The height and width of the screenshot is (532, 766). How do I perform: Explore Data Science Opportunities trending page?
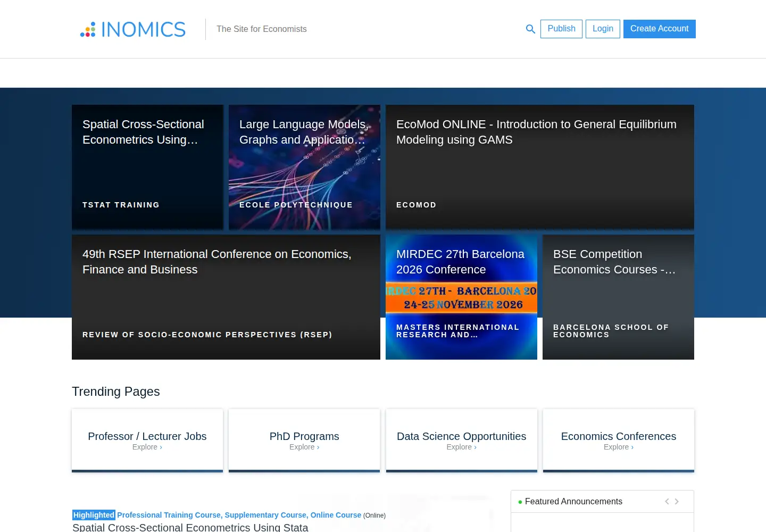(462, 440)
